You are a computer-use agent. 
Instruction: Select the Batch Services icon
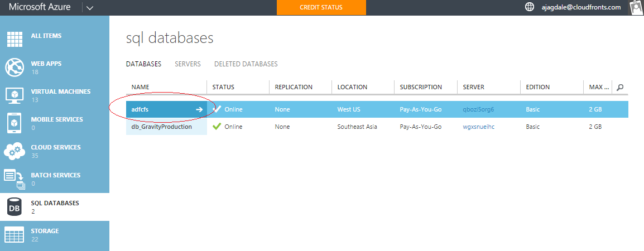click(15, 179)
